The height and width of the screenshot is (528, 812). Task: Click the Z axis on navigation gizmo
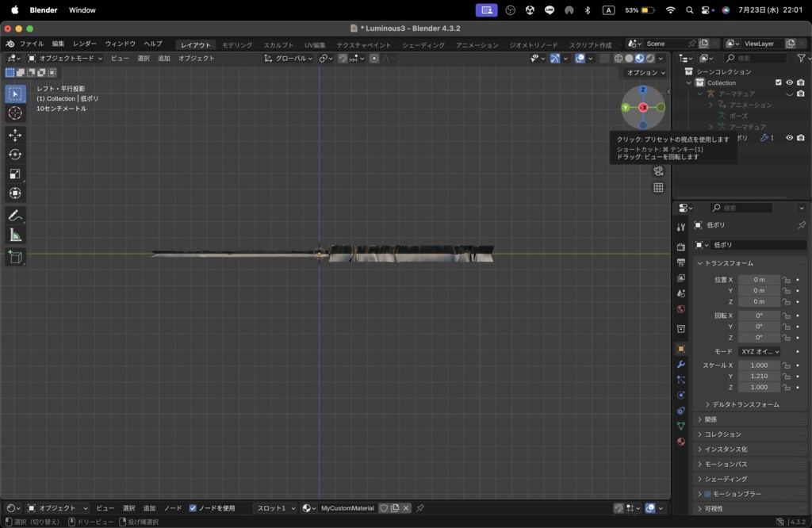643,90
